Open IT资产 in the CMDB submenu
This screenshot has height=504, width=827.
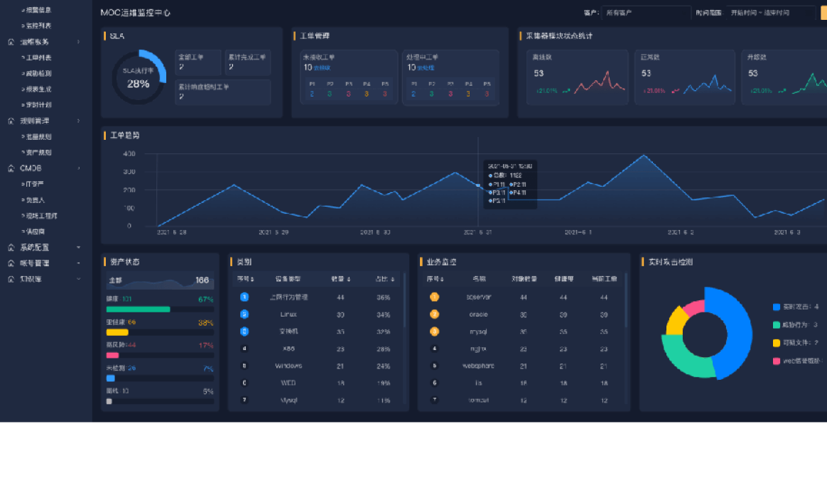36,184
